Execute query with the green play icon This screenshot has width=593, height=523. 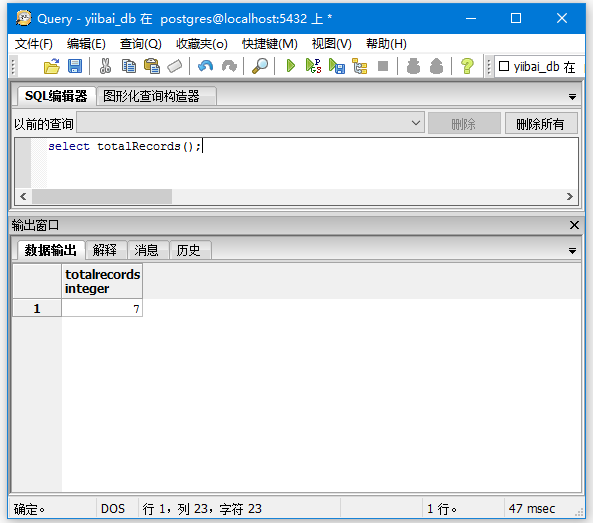click(290, 66)
